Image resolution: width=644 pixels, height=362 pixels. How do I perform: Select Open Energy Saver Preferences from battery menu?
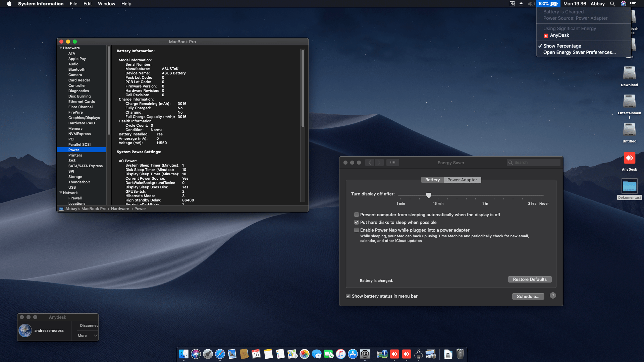coord(580,52)
